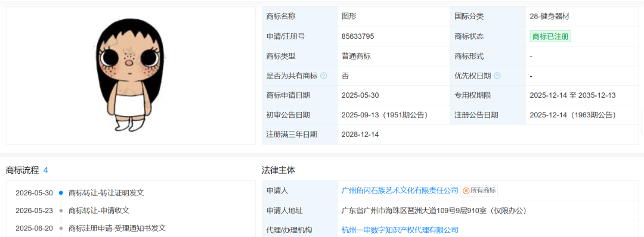Click the 商标形式 label cell
The height and width of the screenshot is (237, 644).
pyautogui.click(x=488, y=56)
